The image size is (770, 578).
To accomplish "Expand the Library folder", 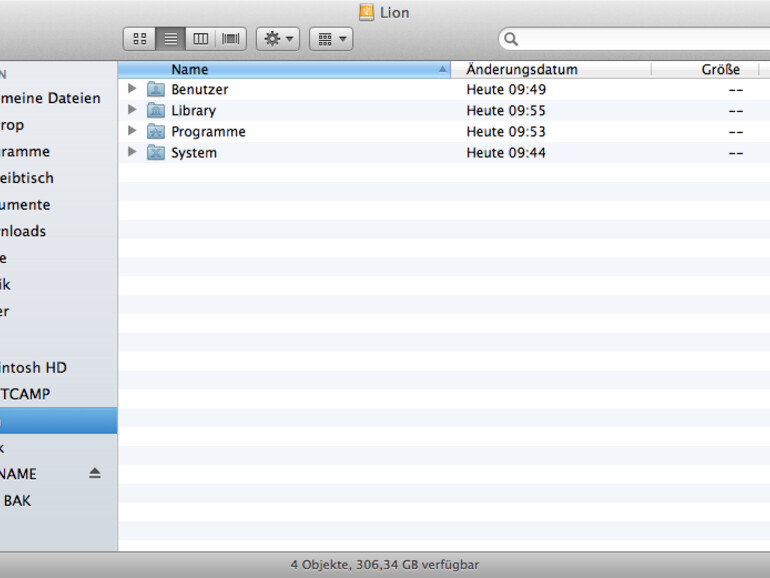I will (132, 110).
